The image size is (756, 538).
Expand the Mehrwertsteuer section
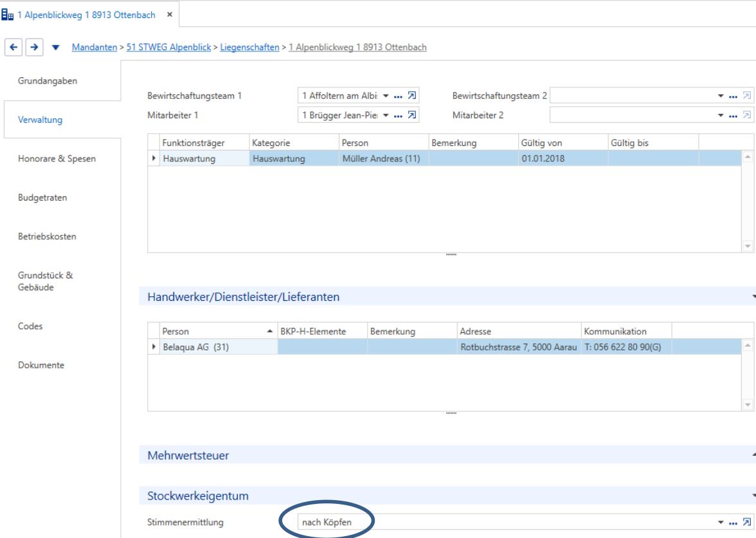click(753, 455)
